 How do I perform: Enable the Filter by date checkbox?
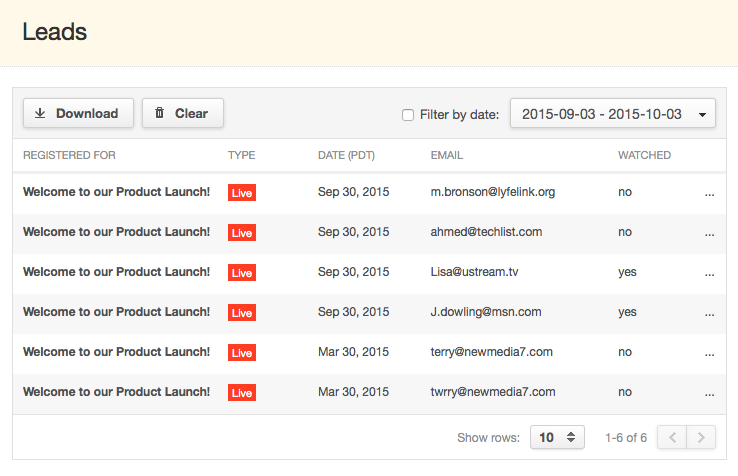click(408, 114)
